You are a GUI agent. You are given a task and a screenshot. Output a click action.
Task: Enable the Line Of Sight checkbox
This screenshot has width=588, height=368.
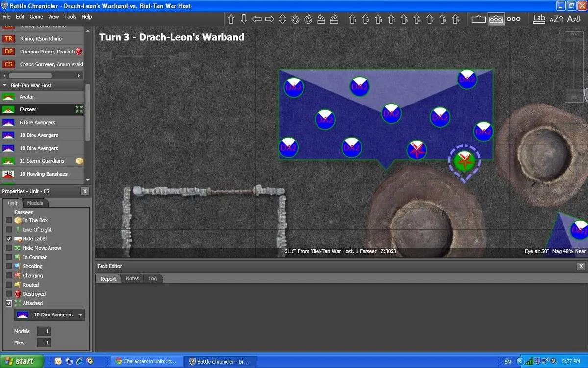(9, 230)
